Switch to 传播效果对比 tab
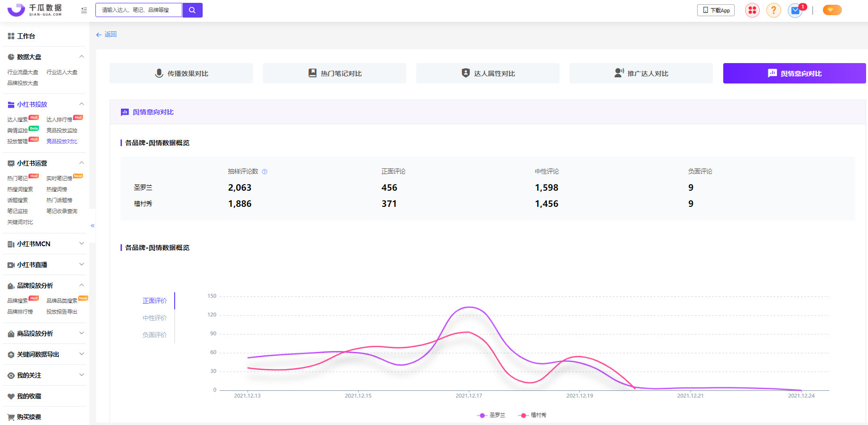Viewport: 868px width, 425px height. click(181, 74)
